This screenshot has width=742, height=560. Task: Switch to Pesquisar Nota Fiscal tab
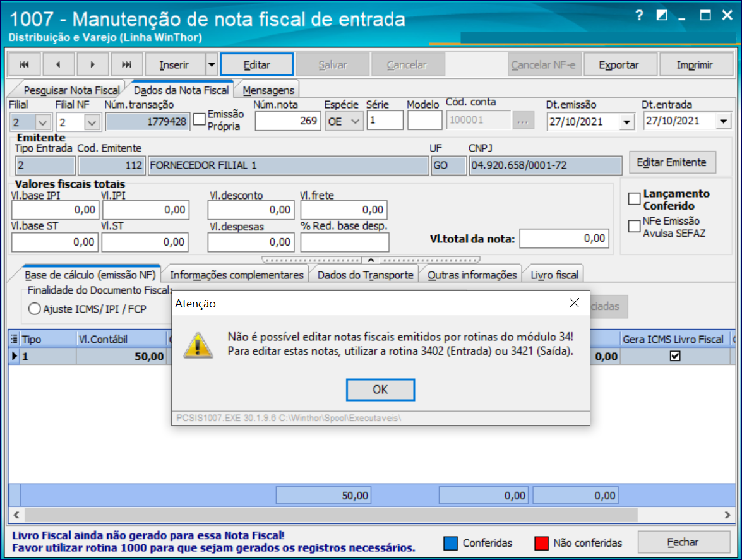point(71,90)
